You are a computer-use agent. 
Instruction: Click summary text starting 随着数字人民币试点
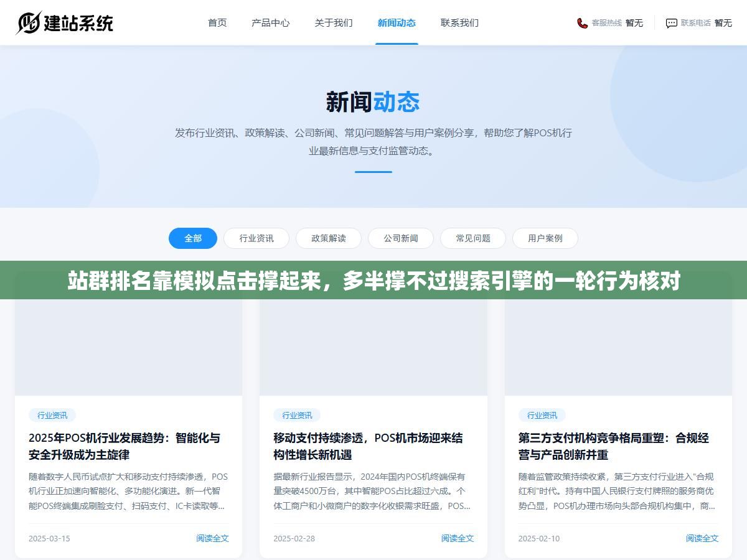pos(128,492)
